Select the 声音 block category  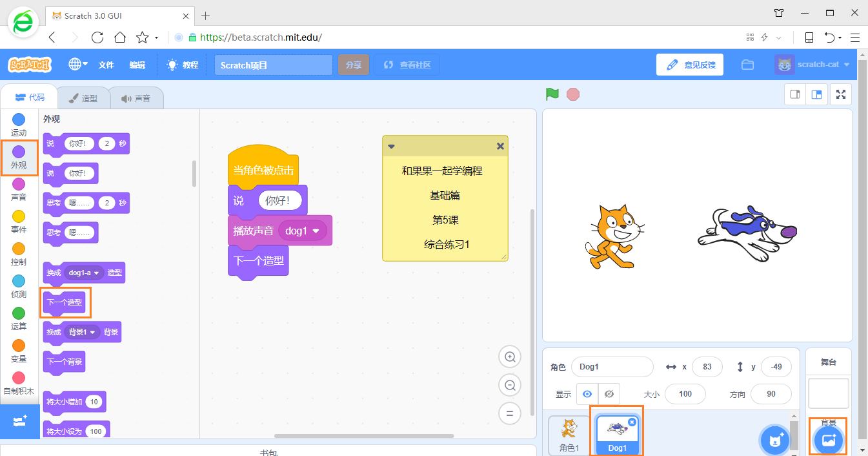19,190
